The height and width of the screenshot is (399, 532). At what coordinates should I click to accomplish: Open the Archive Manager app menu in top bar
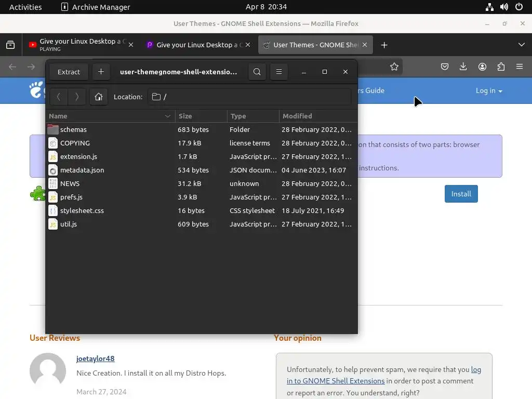tap(96, 7)
